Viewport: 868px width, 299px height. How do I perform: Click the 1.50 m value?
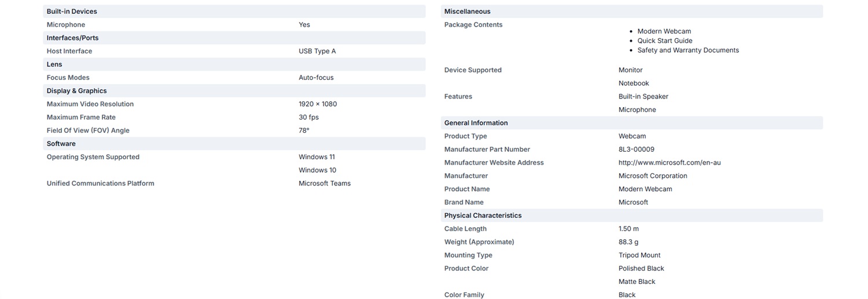point(628,229)
